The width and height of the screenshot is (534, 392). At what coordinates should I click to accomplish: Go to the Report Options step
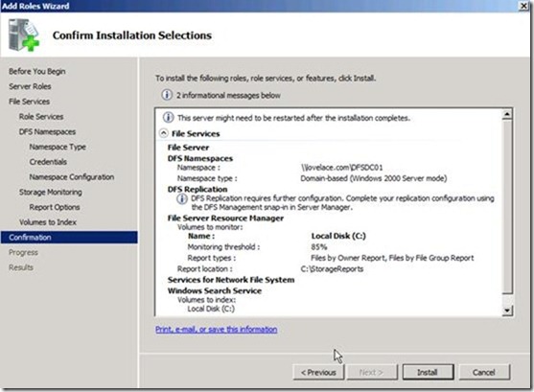(55, 207)
